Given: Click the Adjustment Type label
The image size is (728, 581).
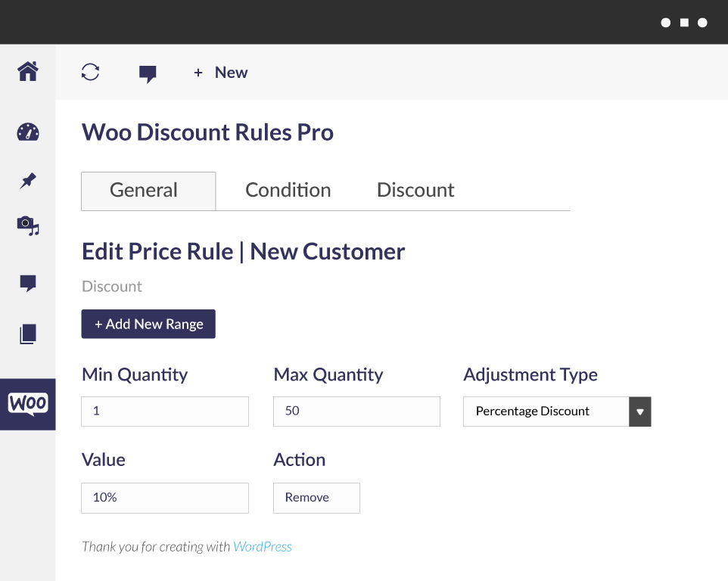Looking at the screenshot, I should [x=530, y=374].
